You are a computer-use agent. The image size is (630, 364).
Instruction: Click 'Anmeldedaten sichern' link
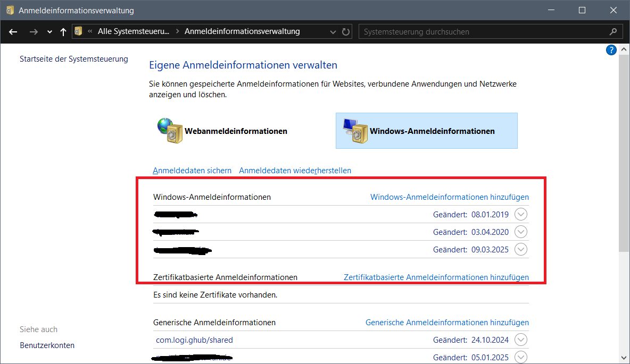pyautogui.click(x=192, y=171)
